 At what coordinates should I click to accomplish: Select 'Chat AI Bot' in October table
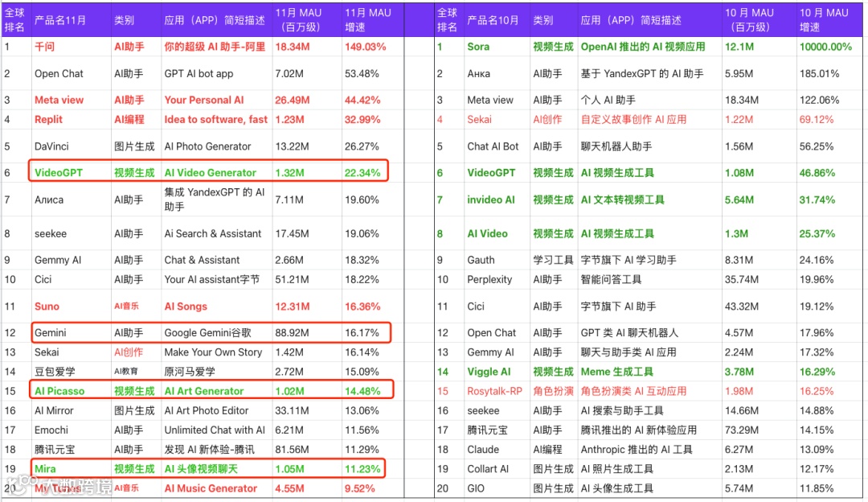(493, 146)
